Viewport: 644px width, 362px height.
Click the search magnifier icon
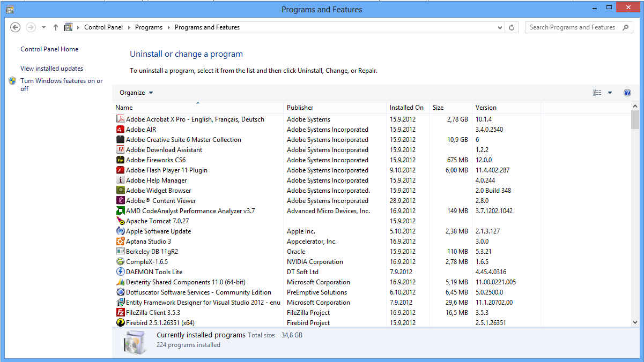pos(626,27)
